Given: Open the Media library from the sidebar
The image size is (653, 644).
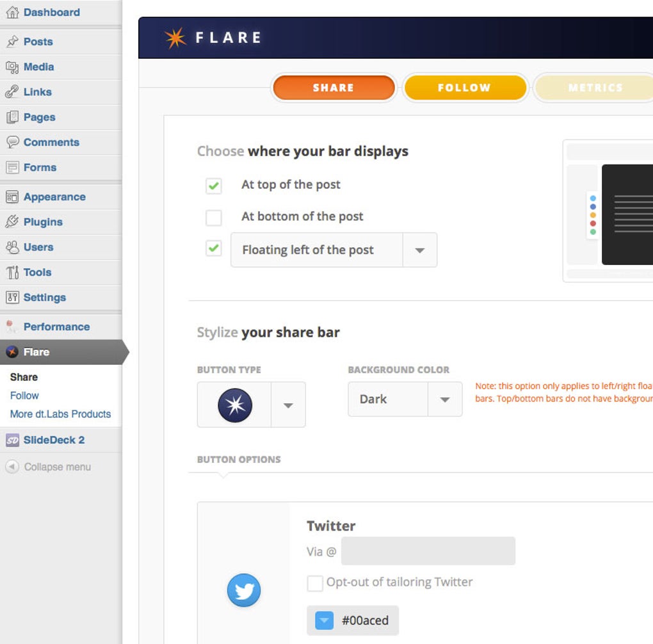Looking at the screenshot, I should point(13,67).
